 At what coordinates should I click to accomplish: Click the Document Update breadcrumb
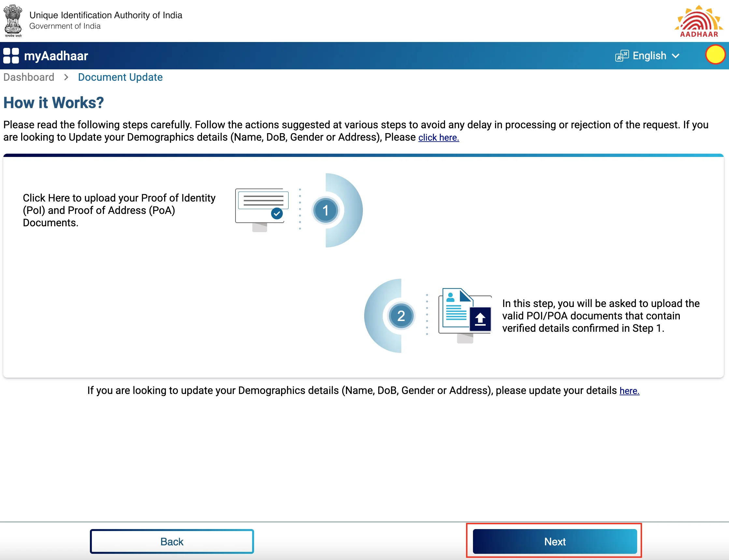click(x=120, y=77)
